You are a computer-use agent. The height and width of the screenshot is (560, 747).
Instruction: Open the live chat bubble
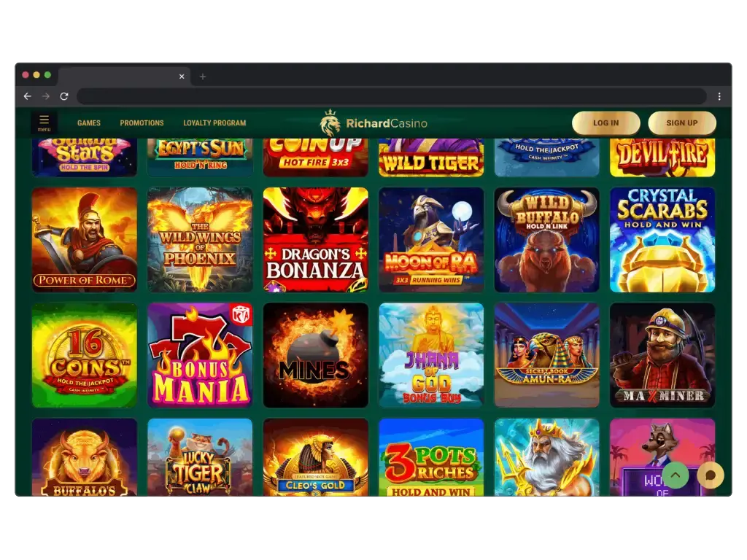click(710, 475)
